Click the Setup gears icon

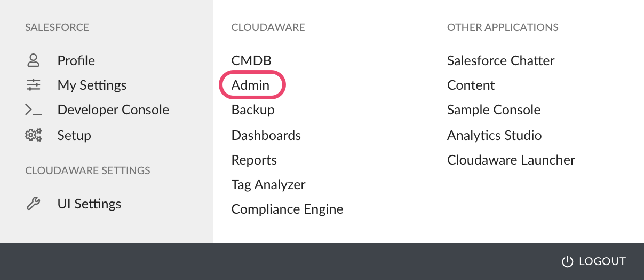tap(34, 135)
